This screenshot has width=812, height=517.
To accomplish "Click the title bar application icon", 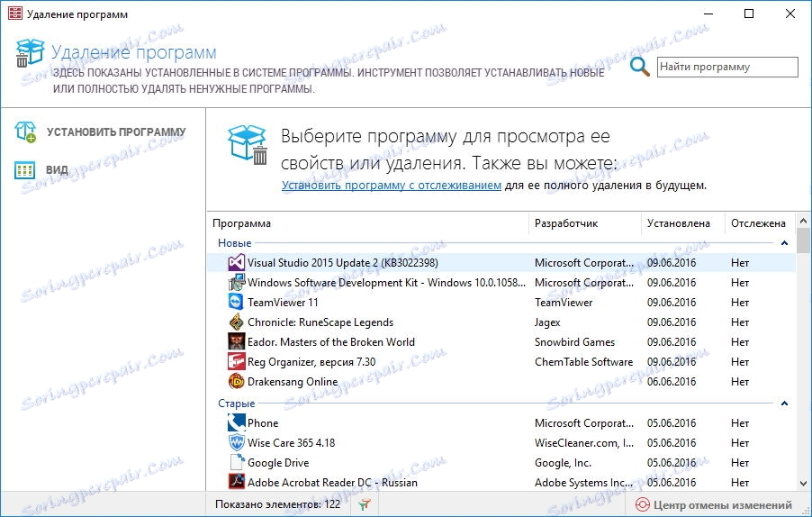I will 15,14.
